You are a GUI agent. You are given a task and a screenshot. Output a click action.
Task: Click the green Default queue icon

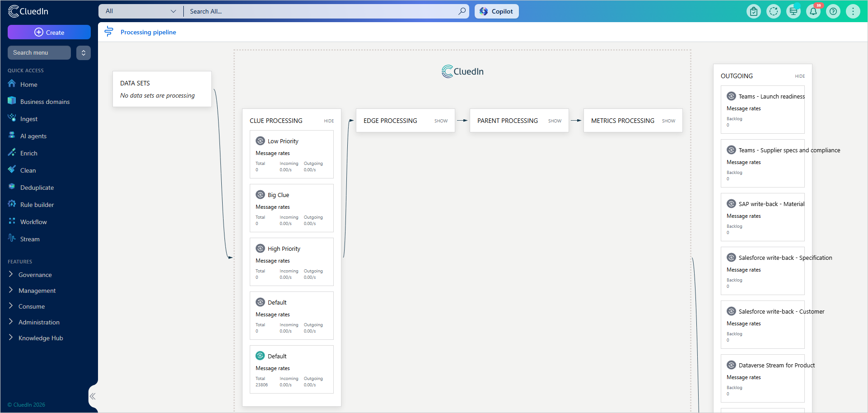(260, 356)
